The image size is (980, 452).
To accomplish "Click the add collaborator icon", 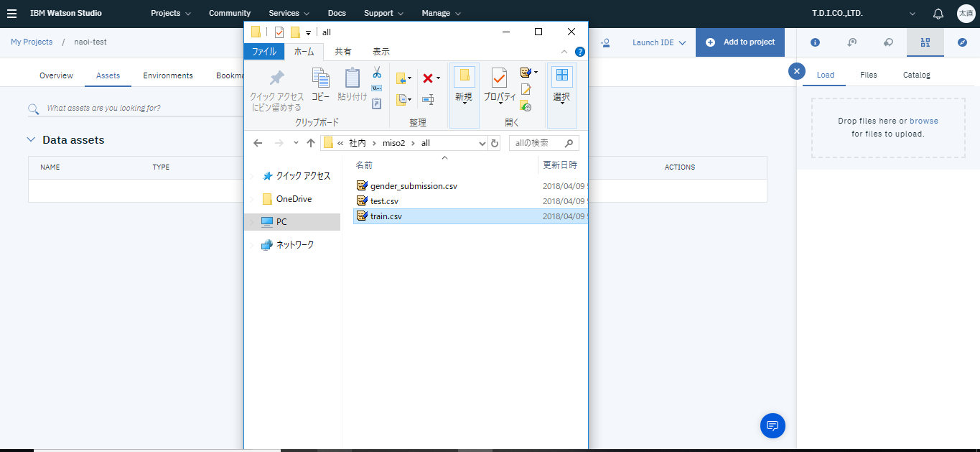I will pyautogui.click(x=605, y=42).
